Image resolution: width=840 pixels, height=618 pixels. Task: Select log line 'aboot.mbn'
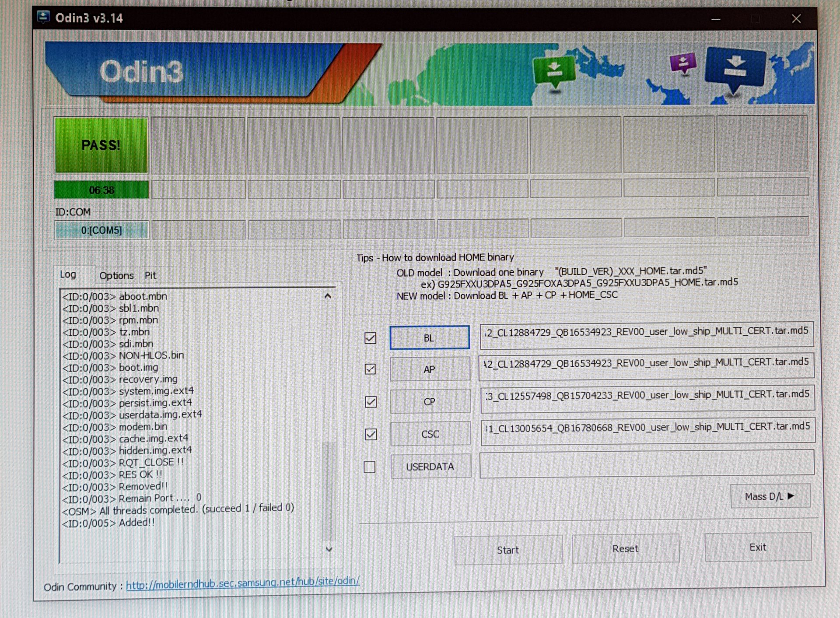point(115,296)
